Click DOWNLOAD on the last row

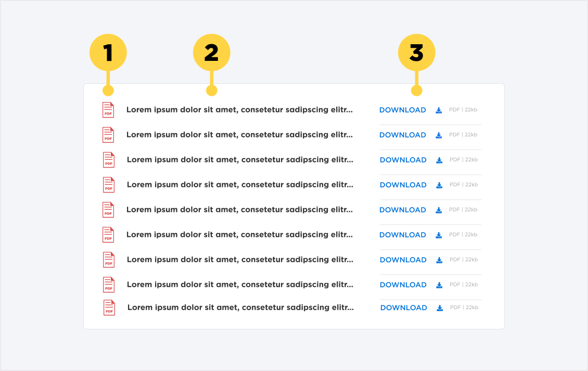pos(403,308)
